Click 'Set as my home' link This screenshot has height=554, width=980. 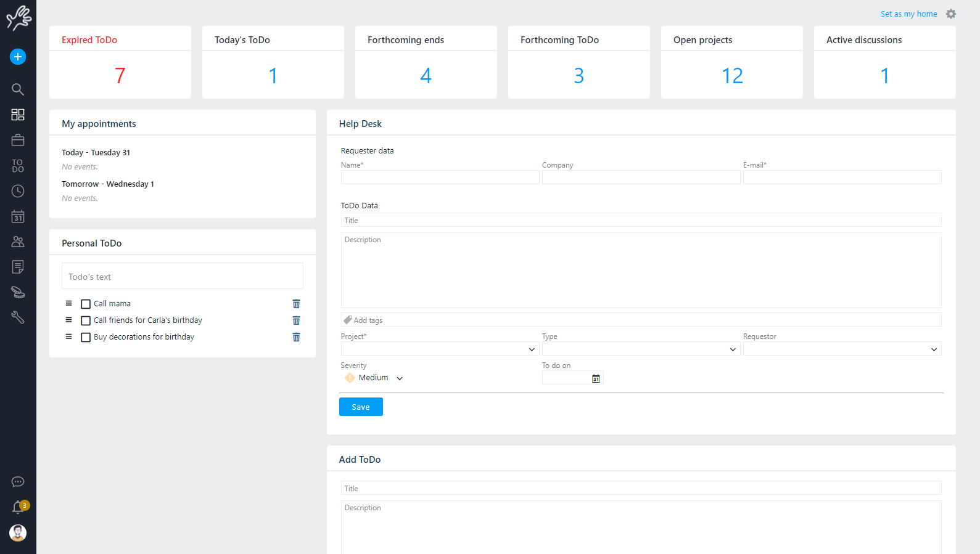coord(908,14)
